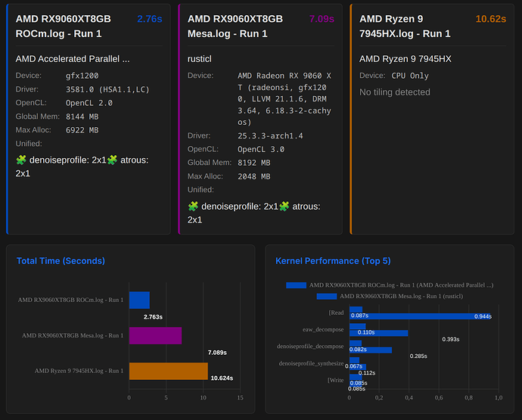Click the denoiseprofile_synthesize axis label
Image resolution: width=522 pixels, height=420 pixels.
311,364
